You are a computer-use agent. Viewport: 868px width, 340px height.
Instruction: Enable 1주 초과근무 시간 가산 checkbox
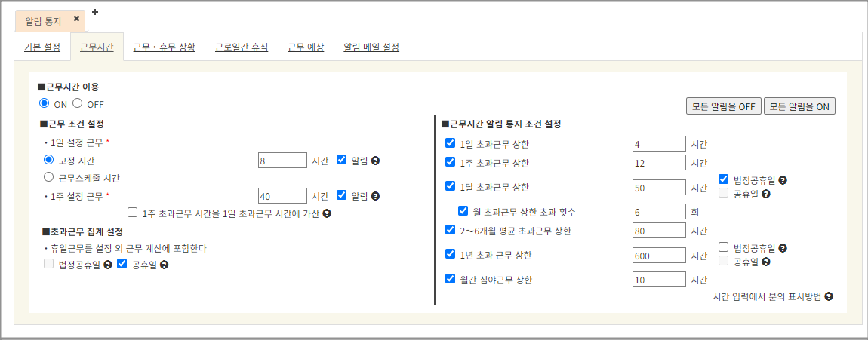pyautogui.click(x=133, y=213)
